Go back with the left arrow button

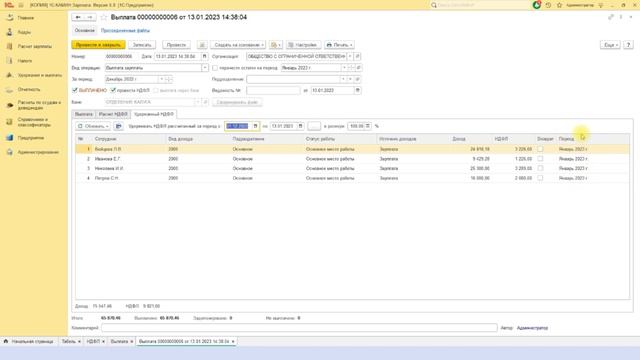tap(78, 17)
